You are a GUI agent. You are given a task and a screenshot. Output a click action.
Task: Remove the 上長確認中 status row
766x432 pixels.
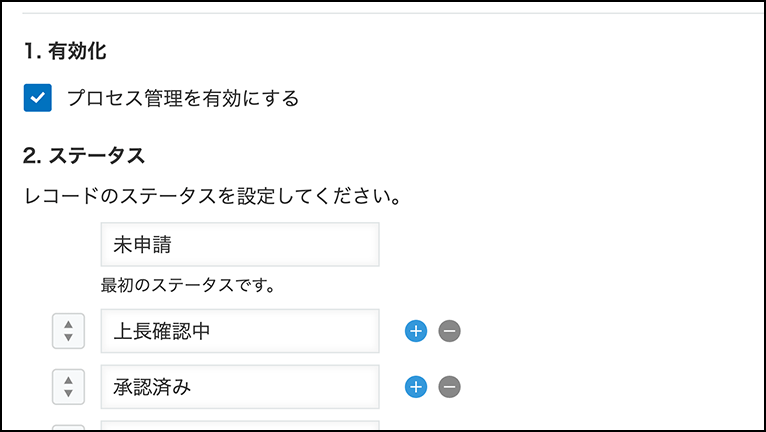(449, 331)
